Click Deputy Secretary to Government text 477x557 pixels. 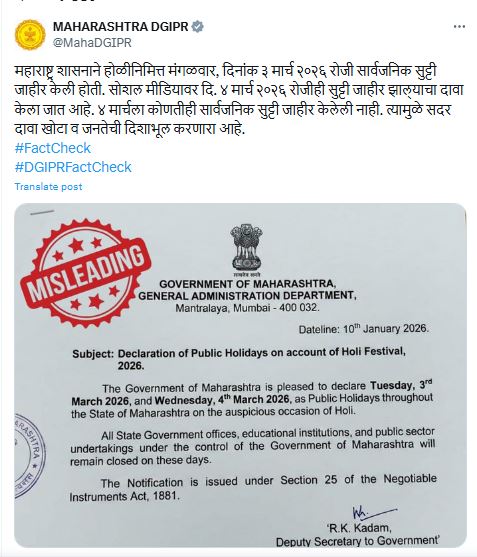point(358,541)
